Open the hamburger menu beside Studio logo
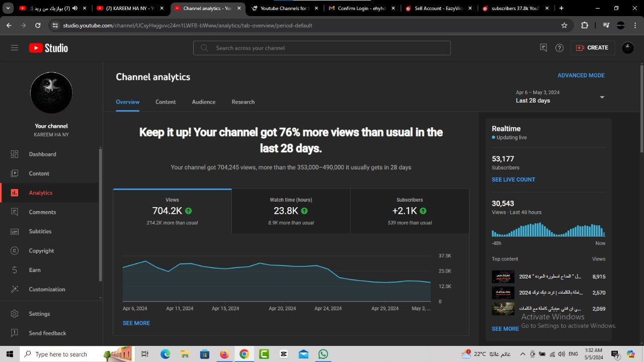The width and height of the screenshot is (644, 362). 15,48
